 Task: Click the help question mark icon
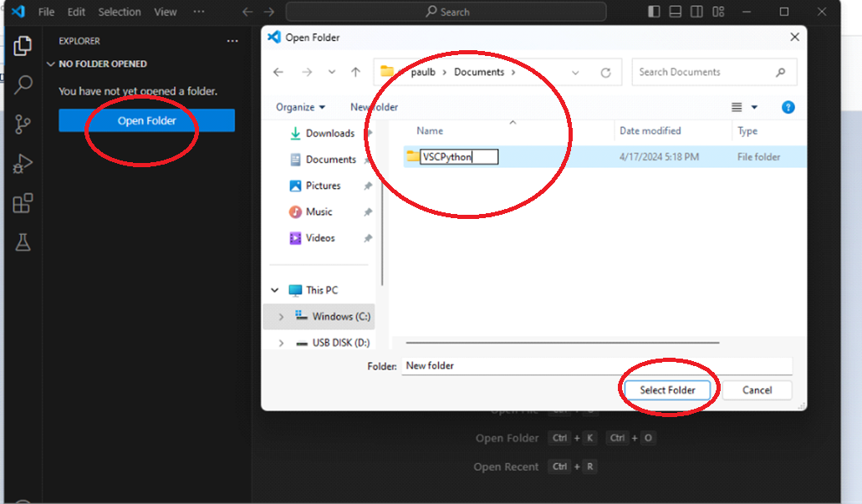(788, 107)
